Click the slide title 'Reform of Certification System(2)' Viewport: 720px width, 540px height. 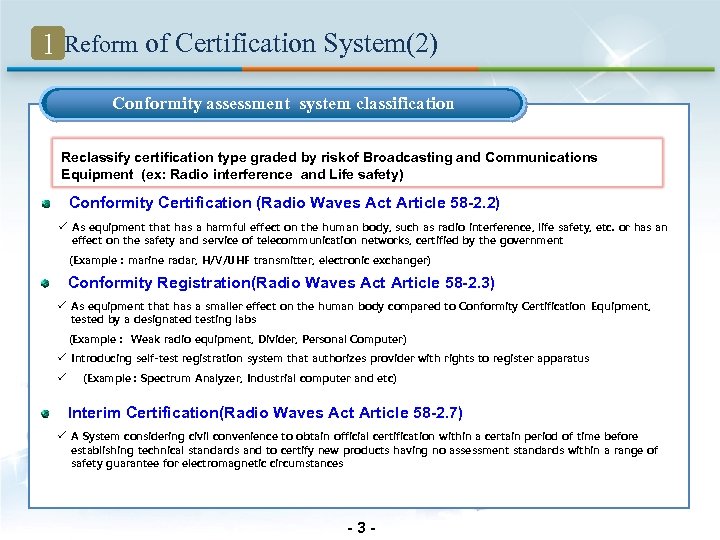[251, 44]
